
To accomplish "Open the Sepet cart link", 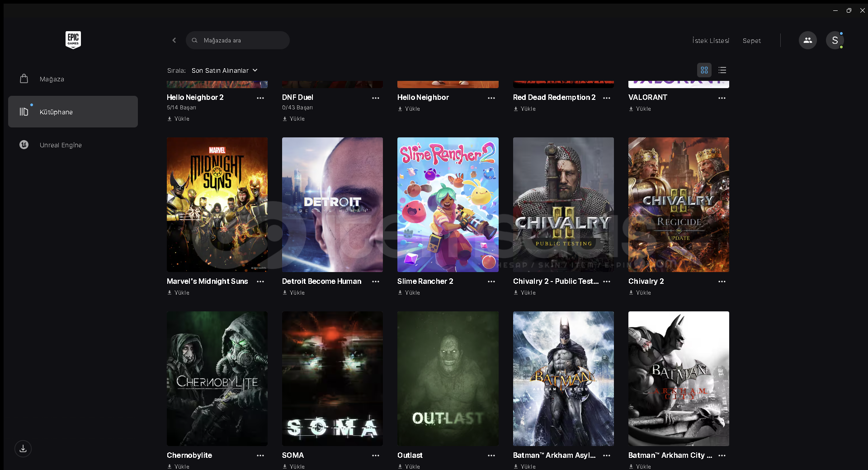I will (751, 41).
